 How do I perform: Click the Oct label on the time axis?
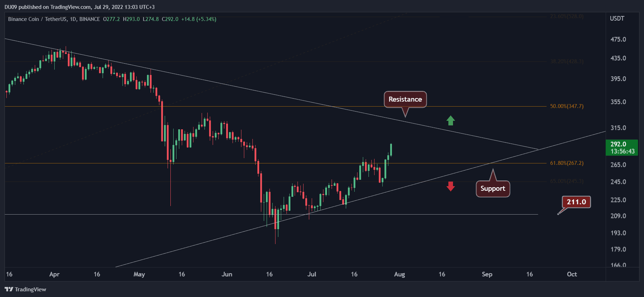pyautogui.click(x=572, y=274)
